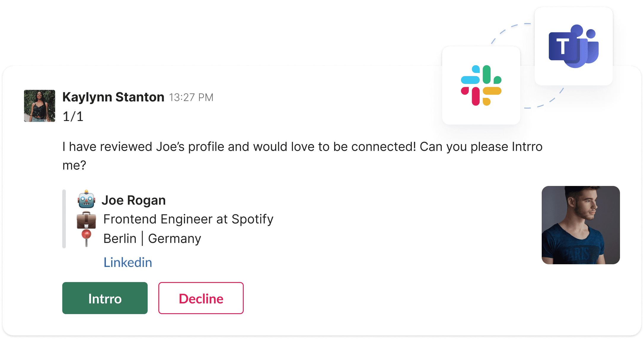Click the Decline button
Screen dimensions: 644x339
point(201,298)
